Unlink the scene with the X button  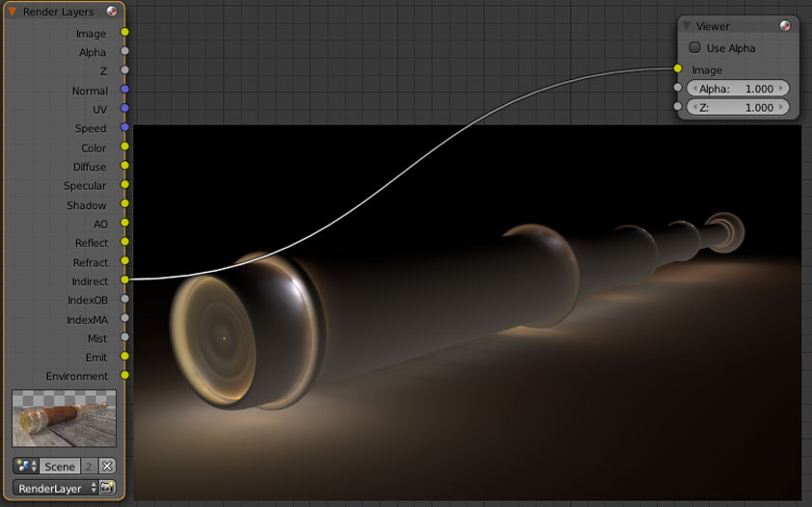(x=107, y=466)
